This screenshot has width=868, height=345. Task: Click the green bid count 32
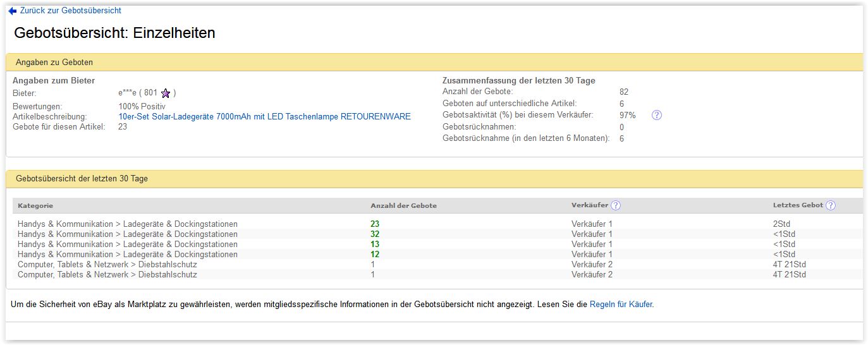click(375, 234)
